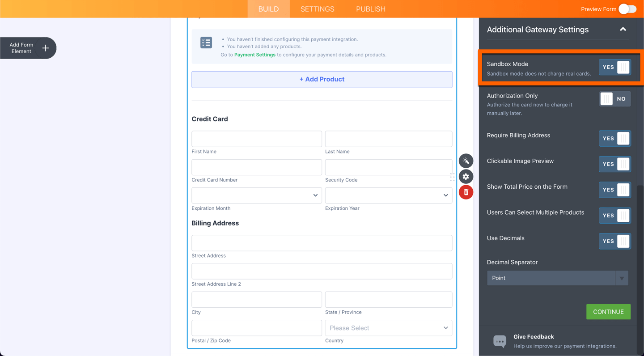The image size is (644, 356).
Task: Toggle Require Billing Address
Action: click(615, 139)
